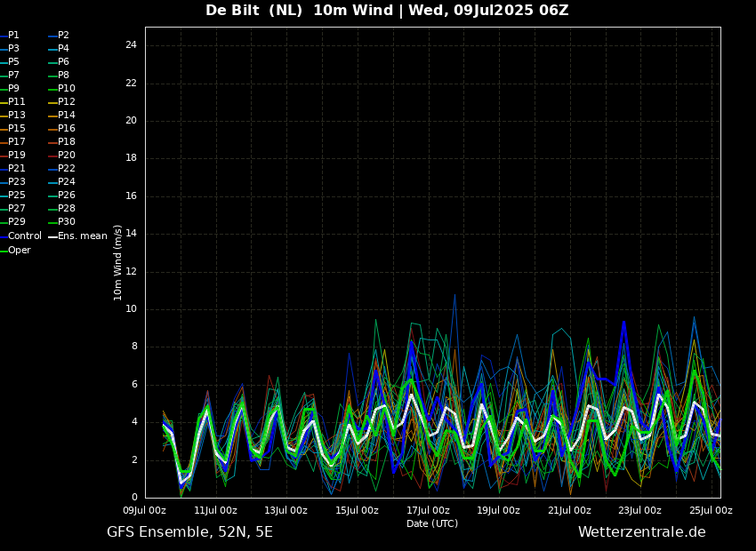Click the P1 legend entry
This screenshot has width=756, height=551.
tap(13, 36)
